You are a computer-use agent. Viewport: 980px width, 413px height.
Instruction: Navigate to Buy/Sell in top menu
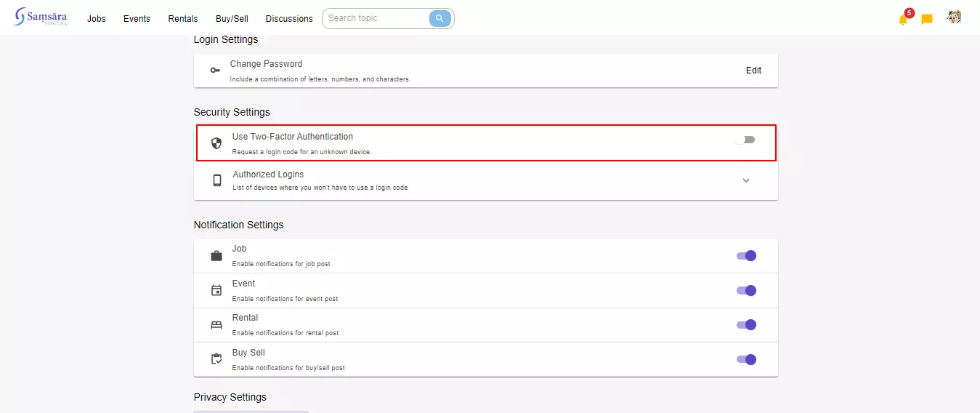232,19
